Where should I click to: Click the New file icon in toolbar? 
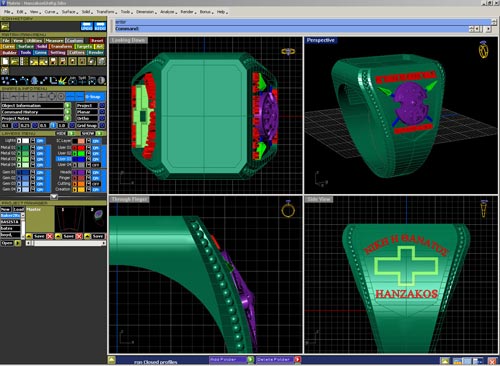pos(5,61)
